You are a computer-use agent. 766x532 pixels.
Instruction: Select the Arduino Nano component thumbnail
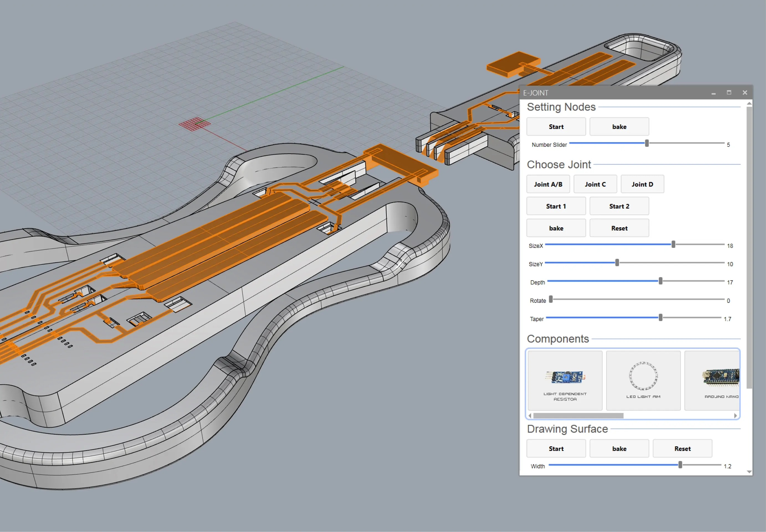coord(712,380)
